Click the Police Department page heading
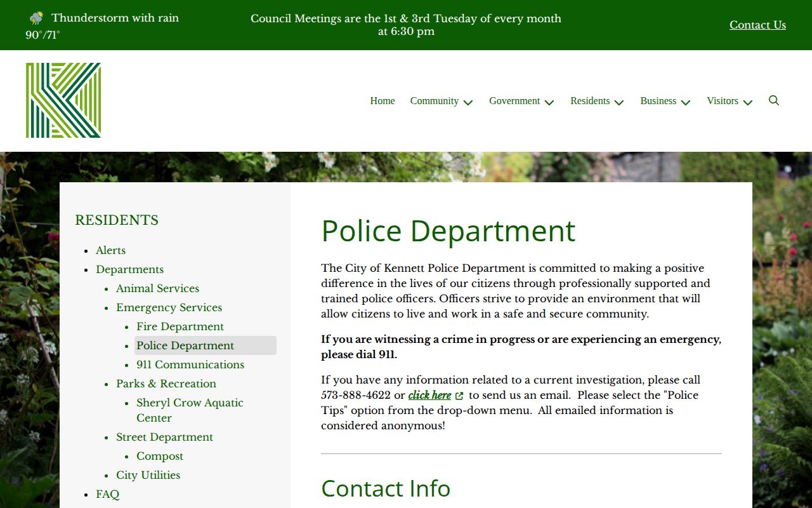This screenshot has height=508, width=812. (449, 231)
